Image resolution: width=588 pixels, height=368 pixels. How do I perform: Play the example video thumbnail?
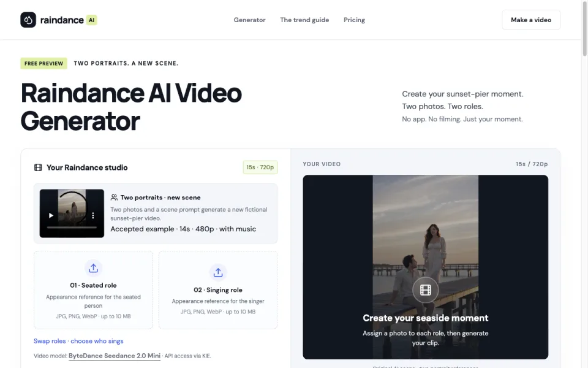point(51,215)
